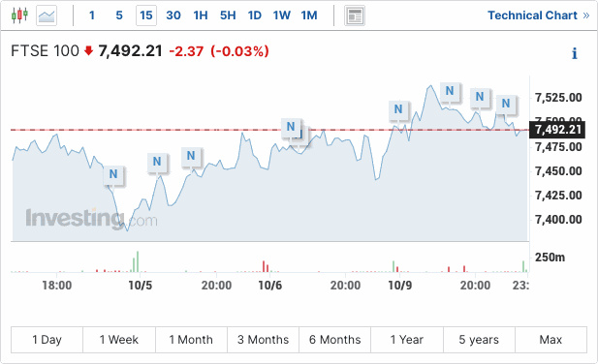Choose the 6 Months range
598x364 pixels.
(x=334, y=340)
